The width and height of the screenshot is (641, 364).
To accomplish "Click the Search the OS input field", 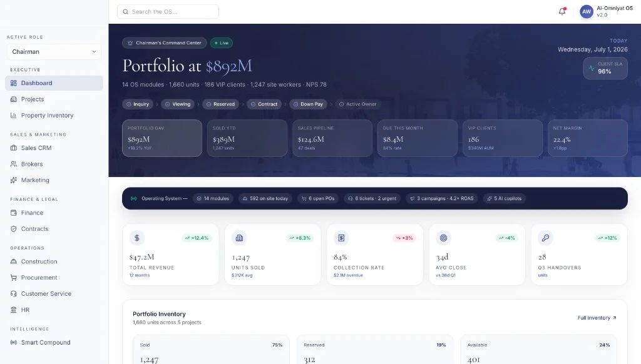I will coord(168,12).
